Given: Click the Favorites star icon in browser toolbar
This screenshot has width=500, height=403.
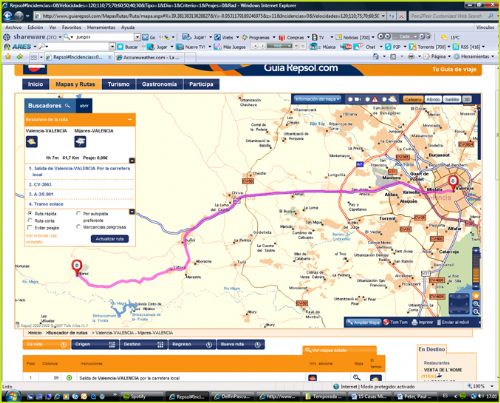Looking at the screenshot, I should (x=8, y=57).
